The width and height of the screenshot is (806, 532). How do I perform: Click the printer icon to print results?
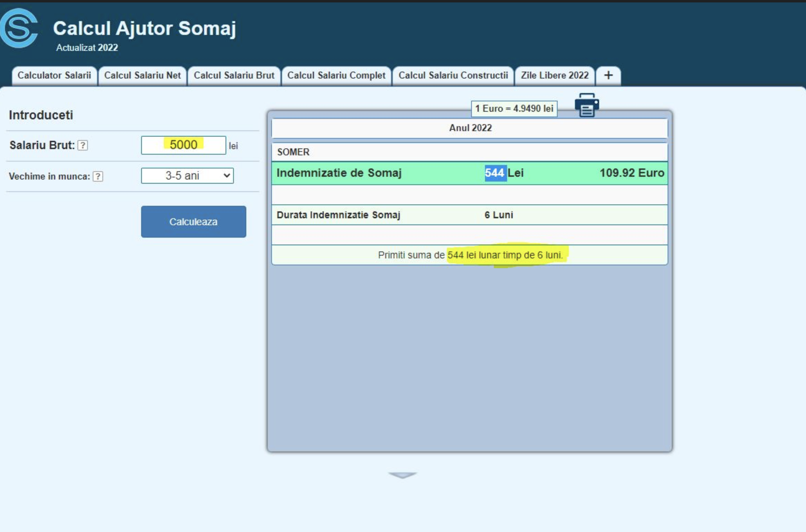587,106
